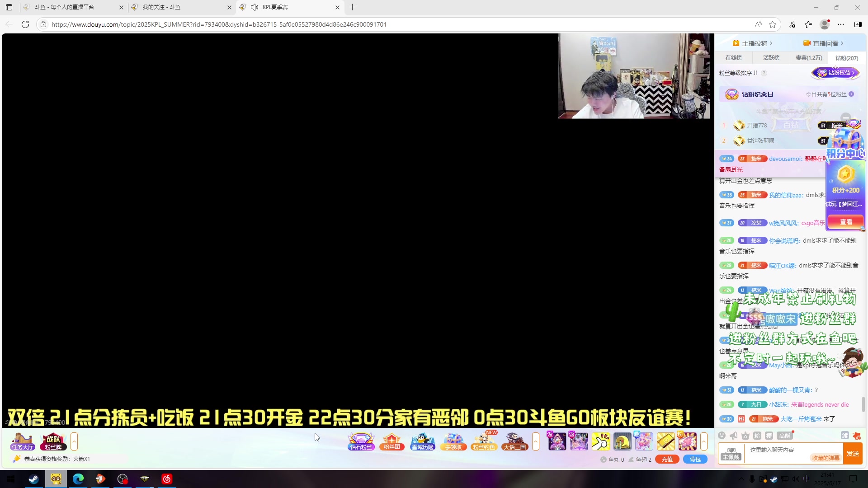The image size is (868, 488).
Task: Click the 未佩戴 fan badge selector
Action: point(731,454)
